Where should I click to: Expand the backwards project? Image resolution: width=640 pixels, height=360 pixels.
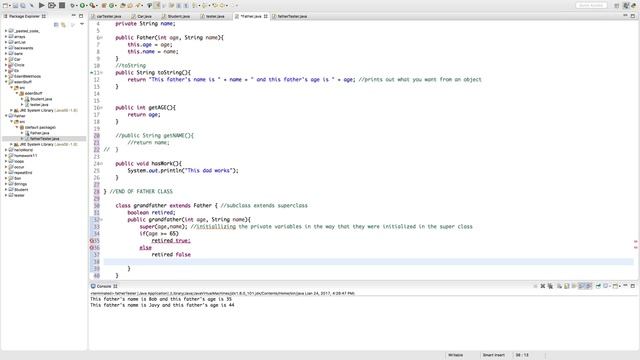(x=6, y=48)
